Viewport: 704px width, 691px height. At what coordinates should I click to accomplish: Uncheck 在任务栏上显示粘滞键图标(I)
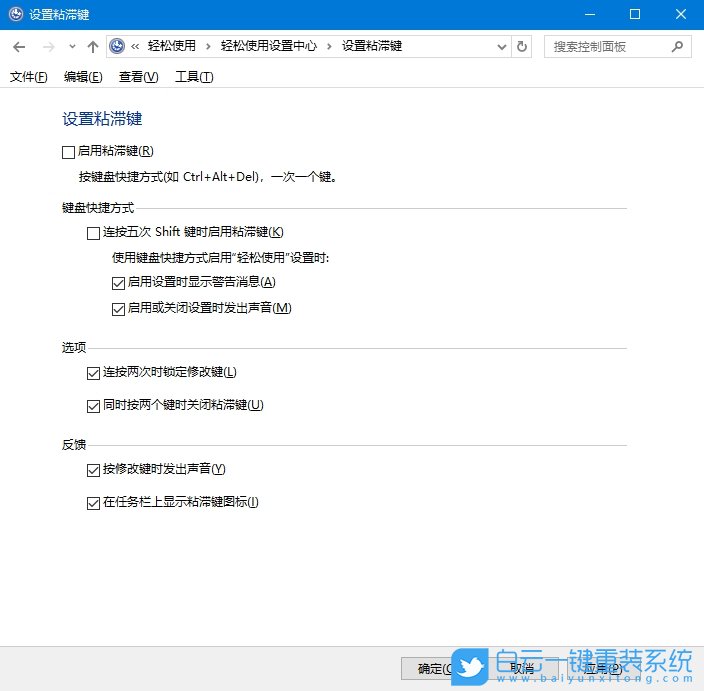click(93, 503)
